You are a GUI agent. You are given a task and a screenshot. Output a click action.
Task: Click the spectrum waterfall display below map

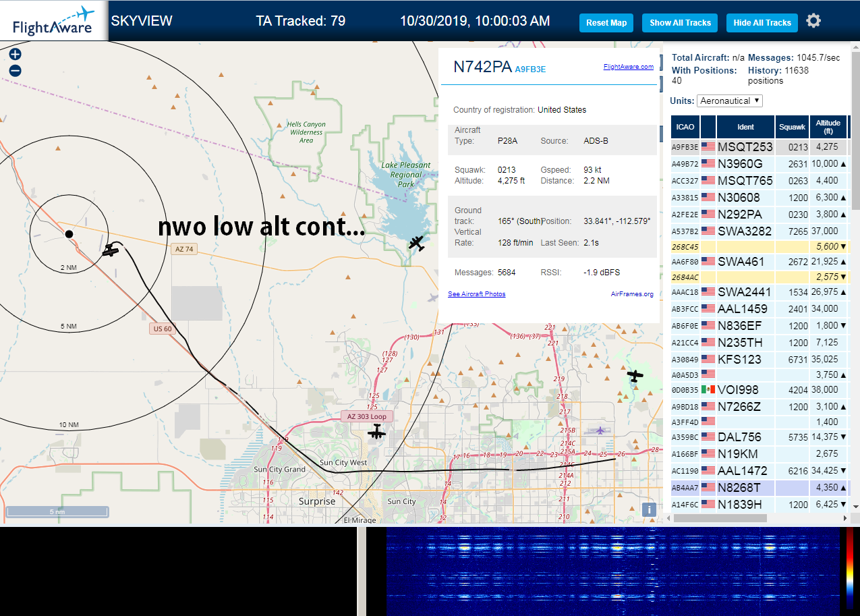[613, 571]
